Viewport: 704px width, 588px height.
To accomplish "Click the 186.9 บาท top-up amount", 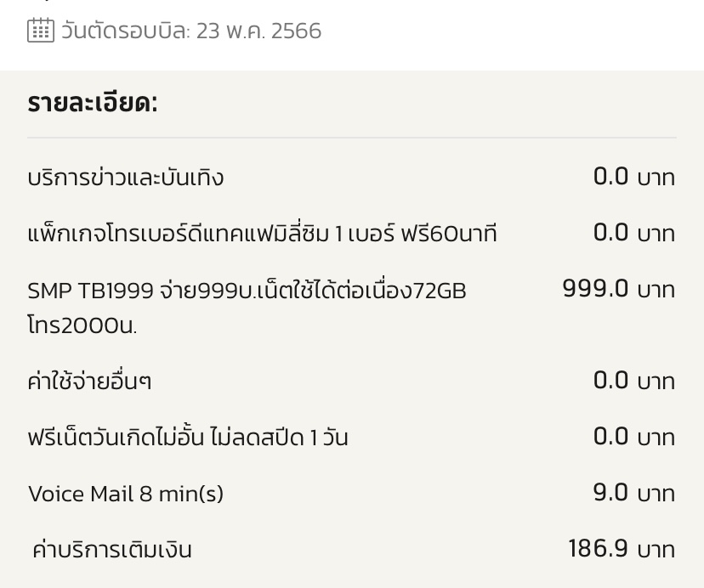I will click(622, 549).
